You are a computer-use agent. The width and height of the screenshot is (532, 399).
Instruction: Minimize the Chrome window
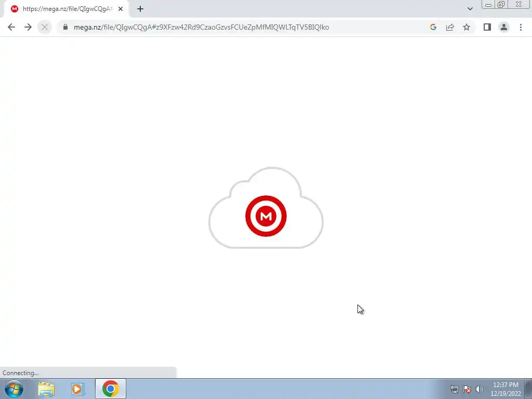tap(488, 5)
